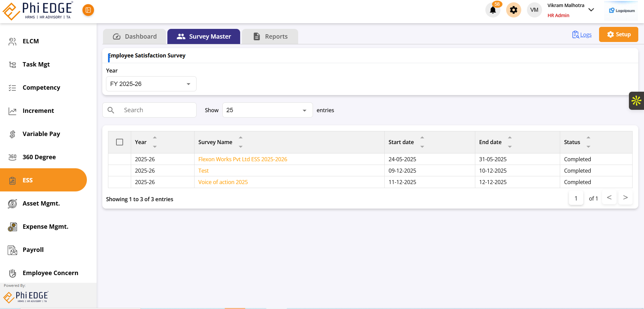Open the Logs link
The image size is (644, 309).
click(582, 35)
